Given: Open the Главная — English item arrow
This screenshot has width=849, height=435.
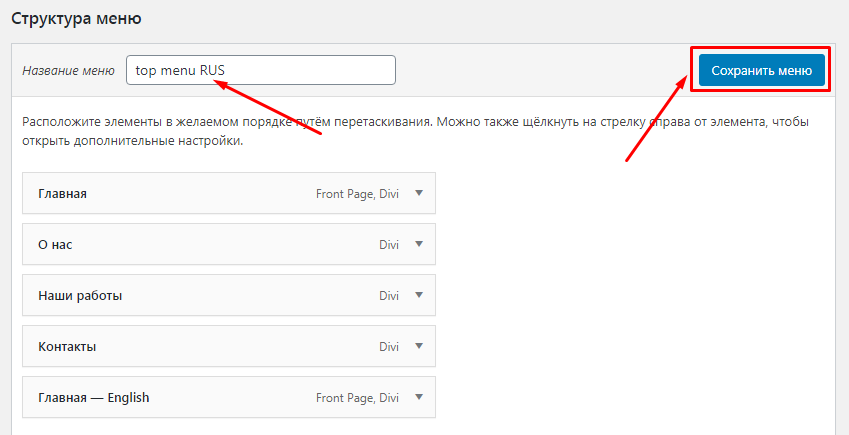Looking at the screenshot, I should pyautogui.click(x=419, y=397).
